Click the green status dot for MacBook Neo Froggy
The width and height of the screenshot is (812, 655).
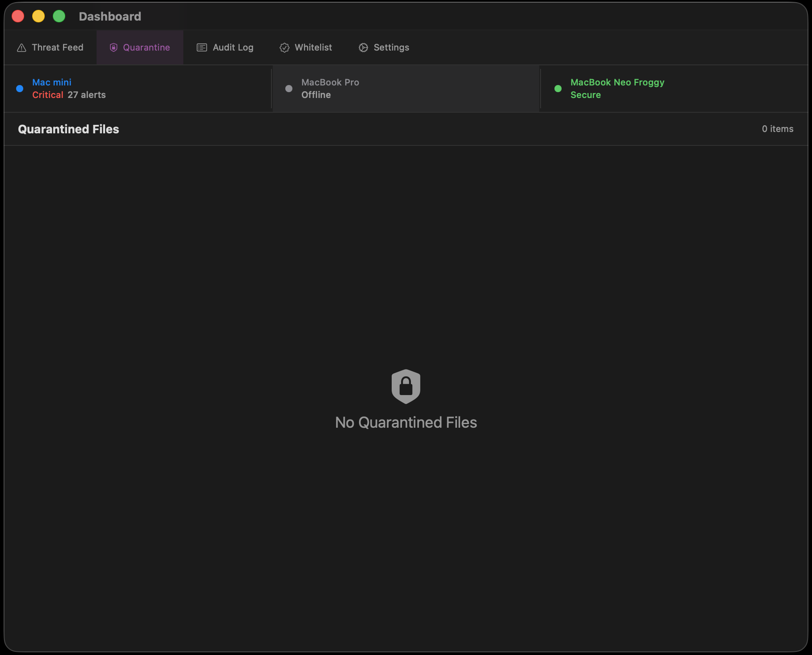[558, 89]
